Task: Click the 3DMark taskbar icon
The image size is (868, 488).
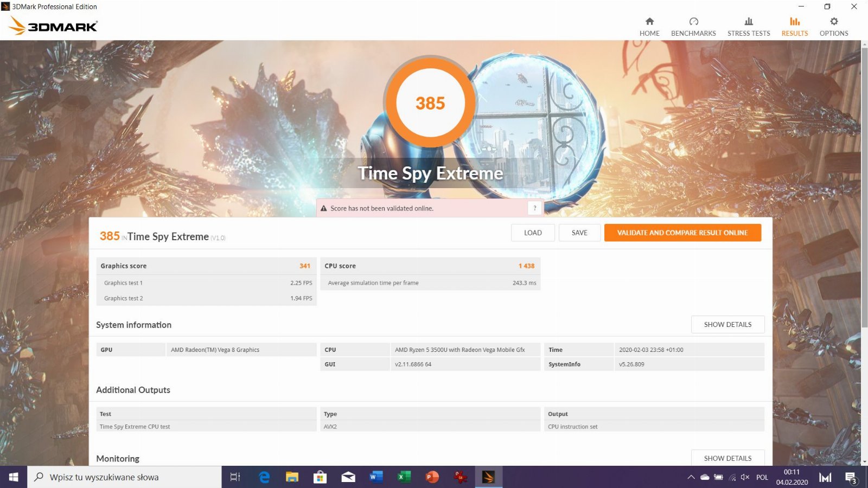Action: click(x=488, y=477)
